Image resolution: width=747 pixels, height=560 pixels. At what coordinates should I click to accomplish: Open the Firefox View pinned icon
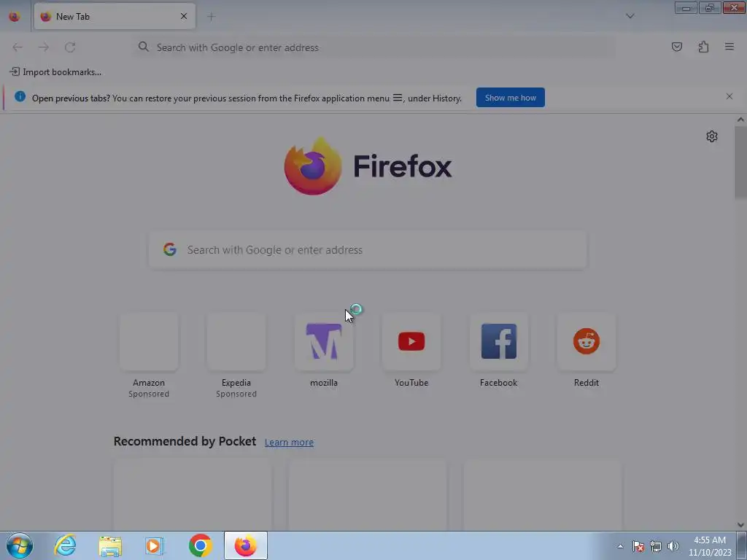[15, 17]
